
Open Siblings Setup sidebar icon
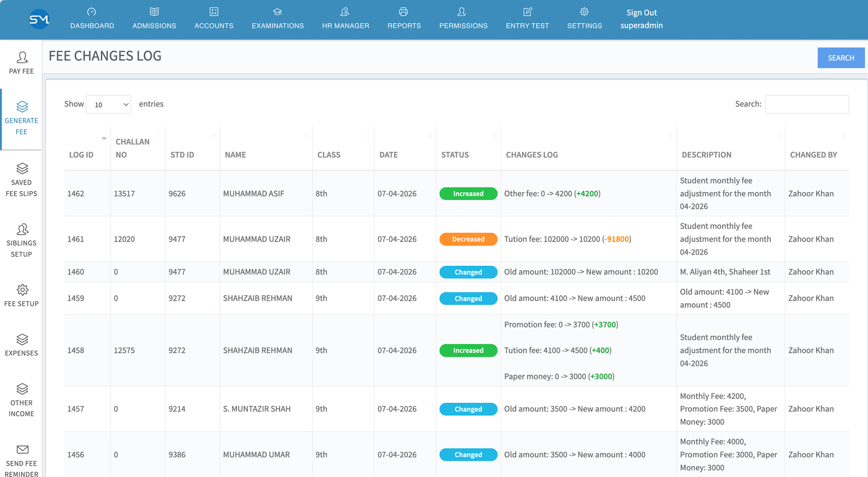(22, 230)
